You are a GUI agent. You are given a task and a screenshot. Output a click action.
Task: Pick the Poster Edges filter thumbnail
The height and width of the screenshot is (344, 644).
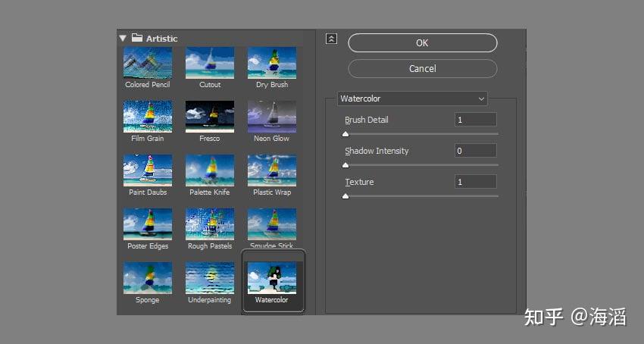coord(148,224)
